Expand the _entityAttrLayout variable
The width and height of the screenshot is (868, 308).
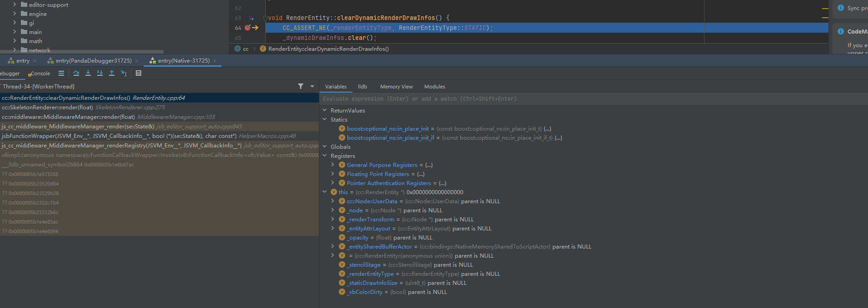click(x=332, y=228)
